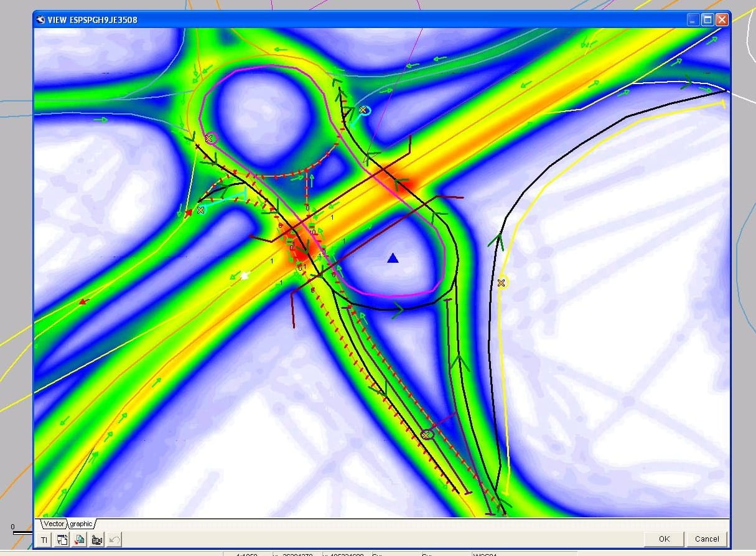756x556 pixels.
Task: Click the red density hotspot at the junction
Action: [299, 255]
